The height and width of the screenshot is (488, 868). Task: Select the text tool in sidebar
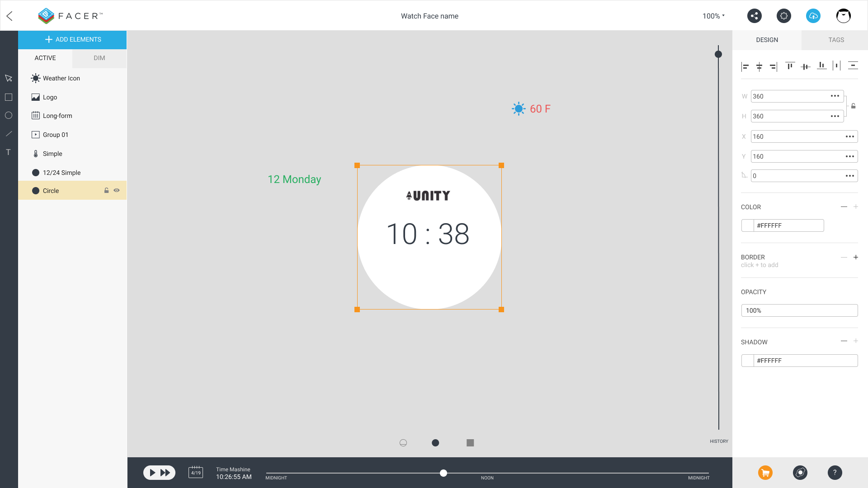point(9,152)
